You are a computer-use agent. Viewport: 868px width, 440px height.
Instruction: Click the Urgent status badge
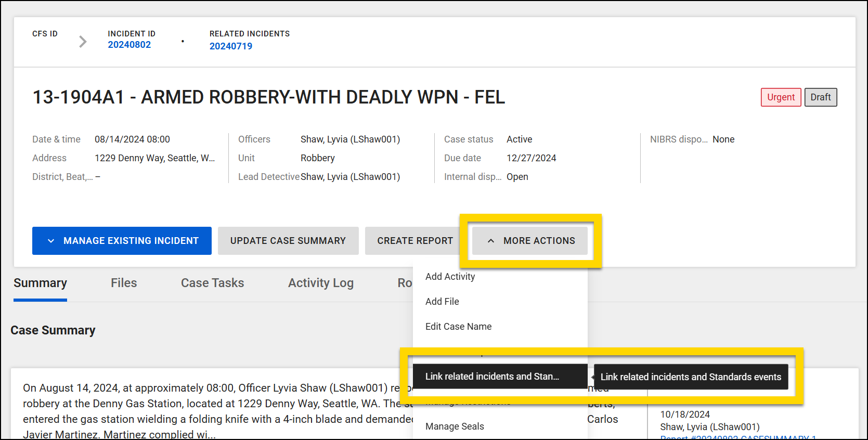coord(781,97)
